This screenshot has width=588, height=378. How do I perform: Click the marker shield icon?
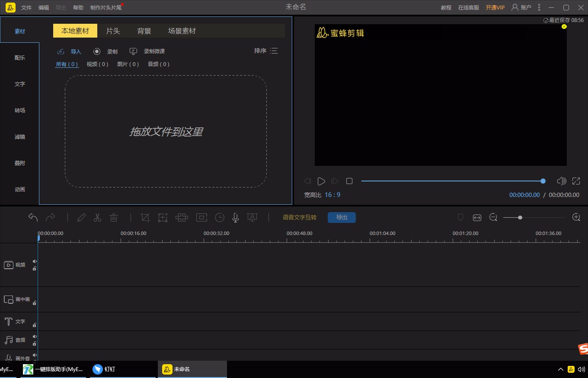coord(460,217)
